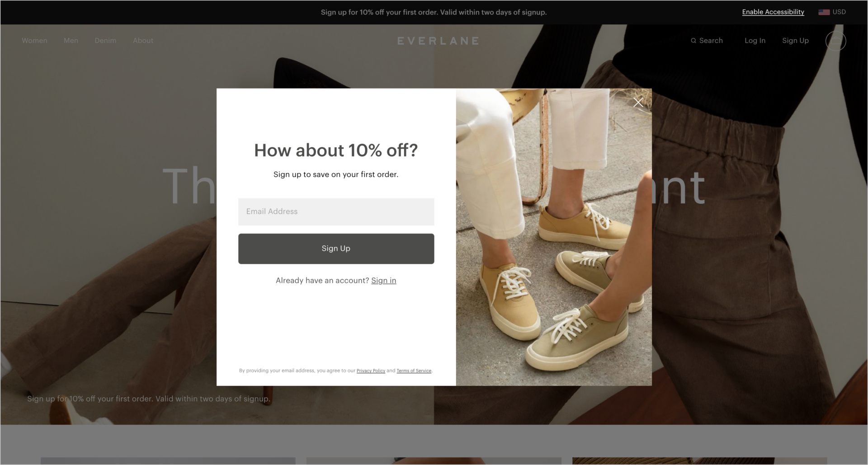Click the US flag icon
868x465 pixels.
(x=824, y=12)
